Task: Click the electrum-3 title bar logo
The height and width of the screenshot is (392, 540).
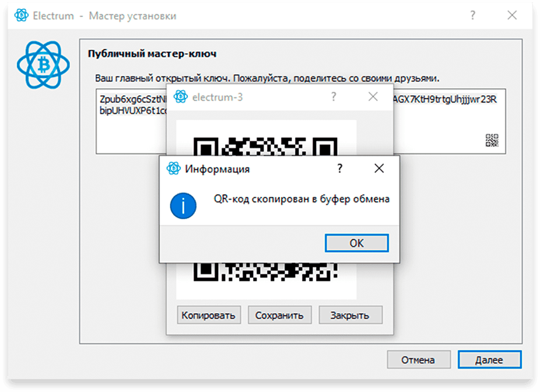Action: pyautogui.click(x=180, y=97)
